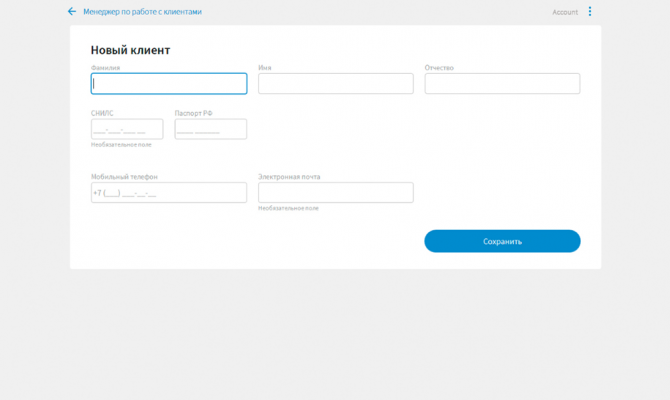Click the Новый клиент heading
Image resolution: width=670 pixels, height=400 pixels.
130,50
